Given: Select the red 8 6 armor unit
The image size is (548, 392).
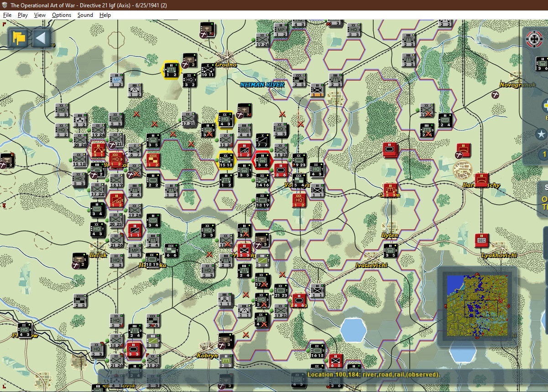Looking at the screenshot, I should (281, 170).
